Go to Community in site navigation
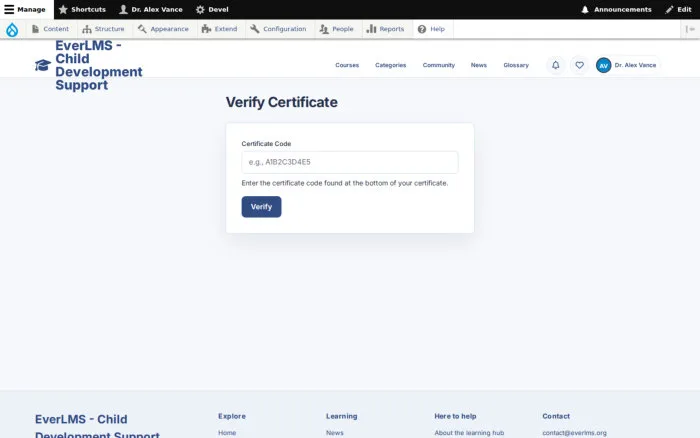700x438 pixels. (x=438, y=65)
